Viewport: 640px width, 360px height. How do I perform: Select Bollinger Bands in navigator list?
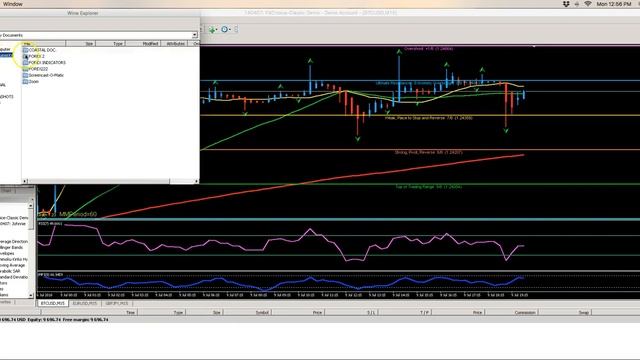(x=11, y=247)
